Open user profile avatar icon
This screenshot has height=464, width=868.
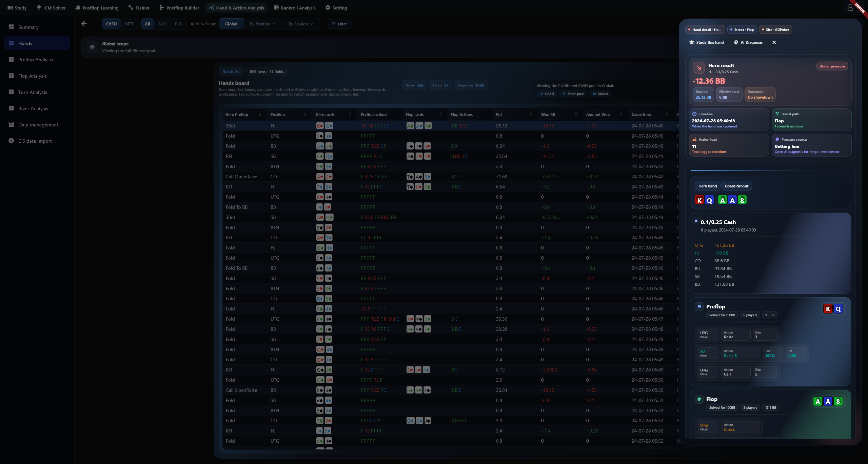click(850, 8)
